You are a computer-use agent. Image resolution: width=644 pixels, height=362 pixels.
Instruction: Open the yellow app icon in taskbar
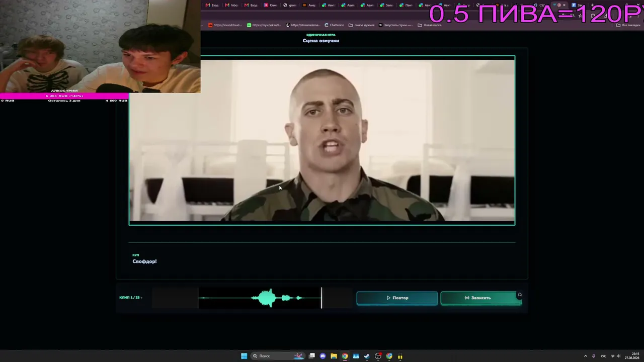coord(400,356)
